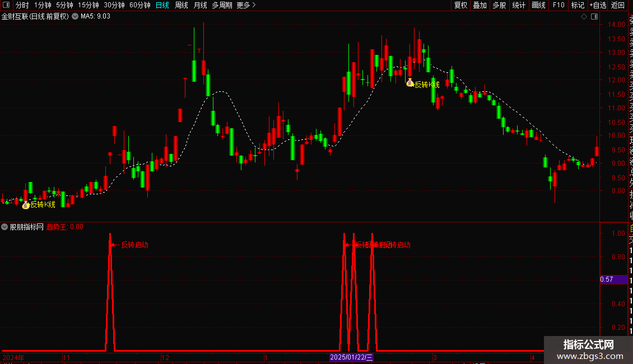Click the 0.57 value tag on indicator axis

click(x=613, y=279)
